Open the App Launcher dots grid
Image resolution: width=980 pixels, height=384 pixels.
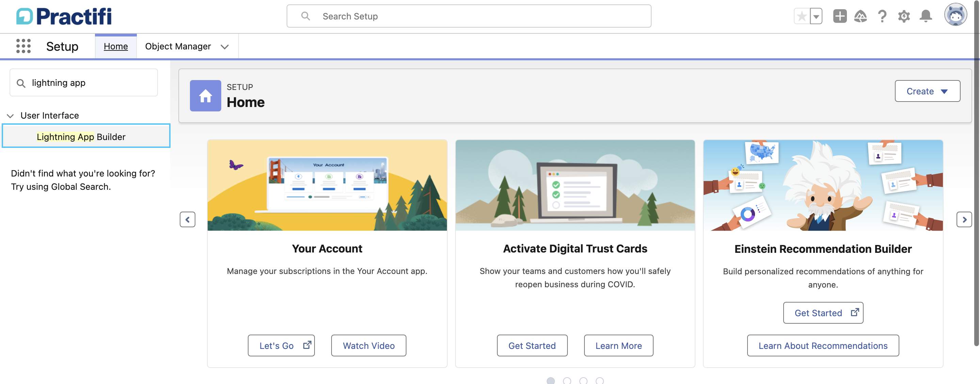23,46
